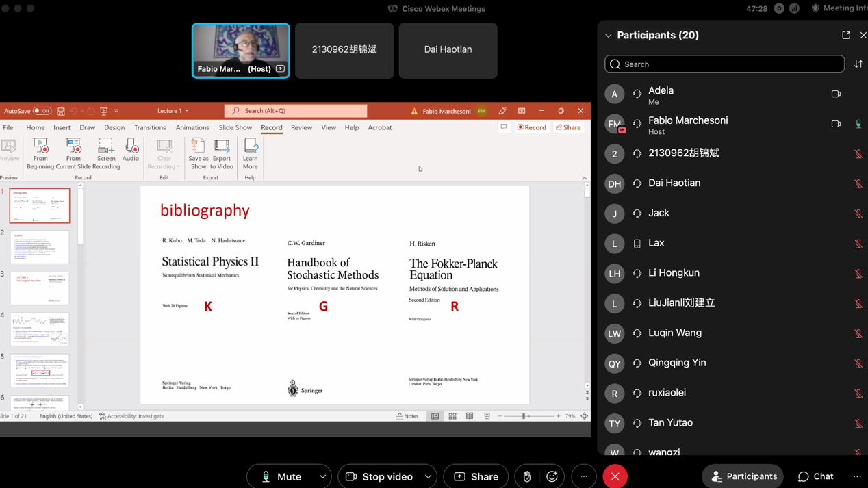Screen dimensions: 868x488
Task: Collapse the Participants list chevron
Action: point(608,36)
